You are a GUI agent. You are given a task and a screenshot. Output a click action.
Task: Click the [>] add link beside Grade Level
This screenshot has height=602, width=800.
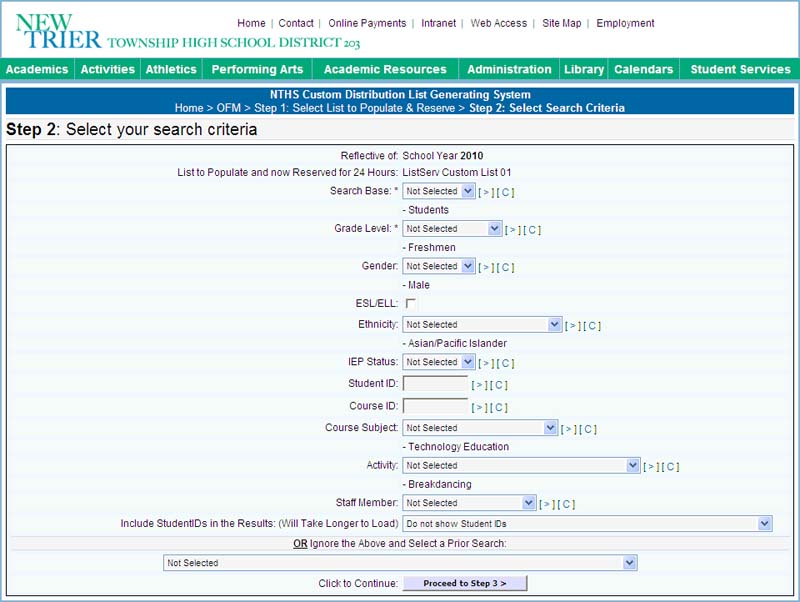click(x=513, y=230)
